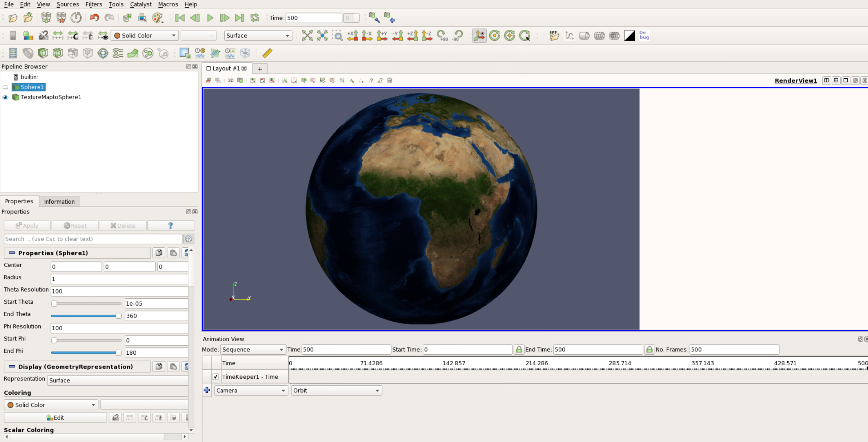Image resolution: width=868 pixels, height=442 pixels.
Task: Click the End Theta slider
Action: point(86,316)
